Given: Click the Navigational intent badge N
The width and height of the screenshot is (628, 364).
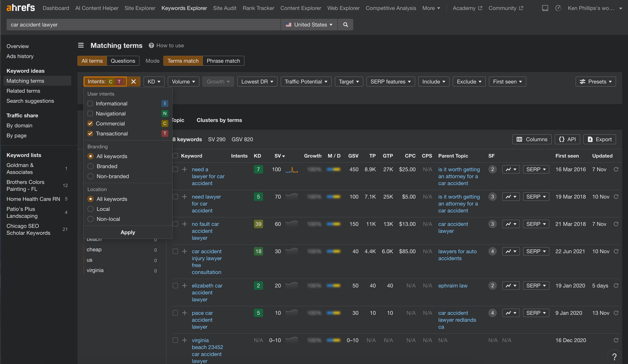Looking at the screenshot, I should (x=165, y=113).
